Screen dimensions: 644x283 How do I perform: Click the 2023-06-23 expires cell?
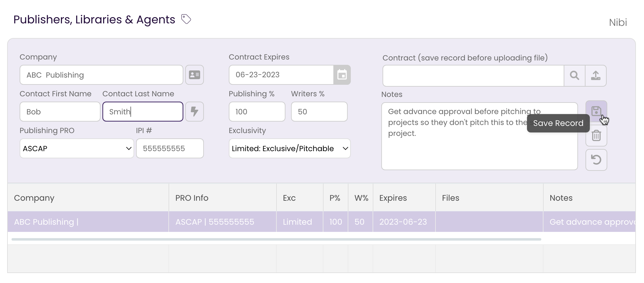[x=404, y=222]
